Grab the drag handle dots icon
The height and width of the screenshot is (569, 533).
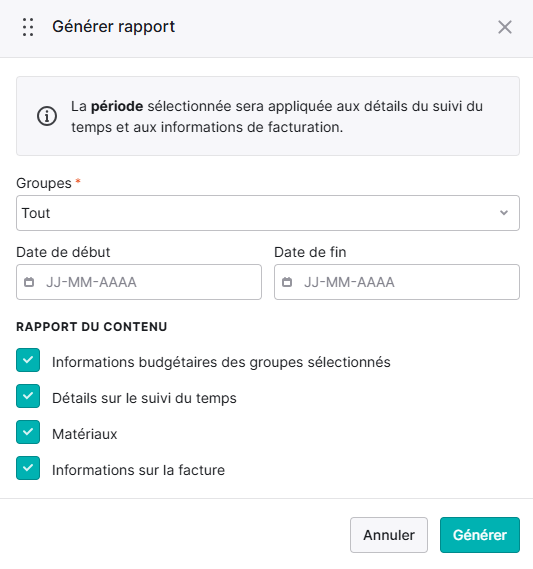pos(28,27)
